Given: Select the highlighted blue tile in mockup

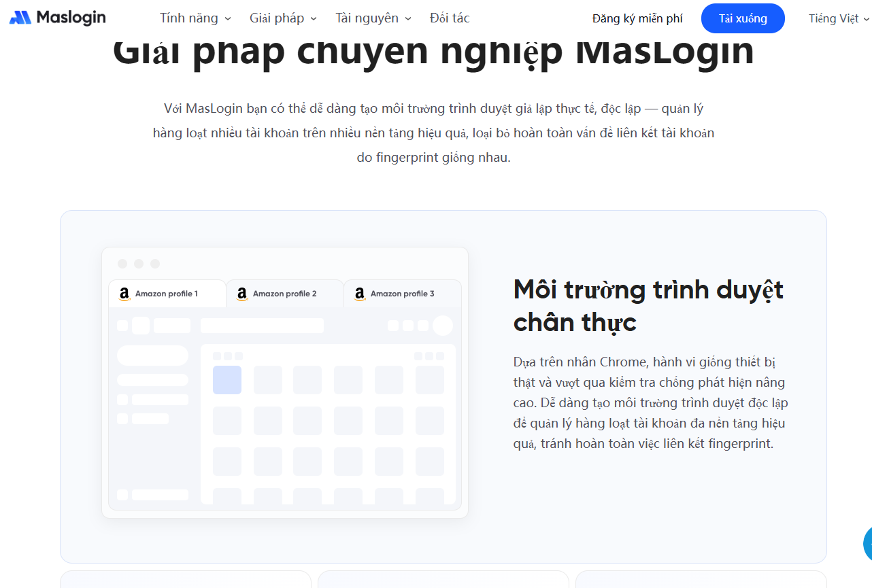Looking at the screenshot, I should [227, 380].
